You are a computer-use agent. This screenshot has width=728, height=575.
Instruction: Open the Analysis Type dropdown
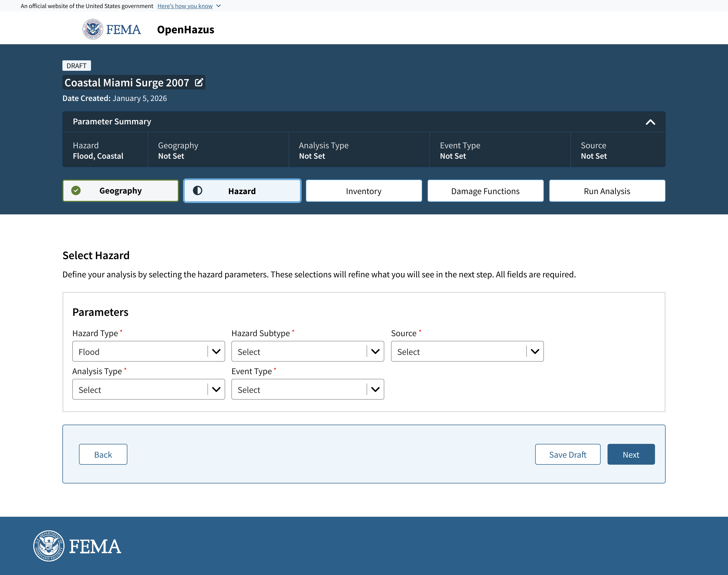pyautogui.click(x=148, y=389)
